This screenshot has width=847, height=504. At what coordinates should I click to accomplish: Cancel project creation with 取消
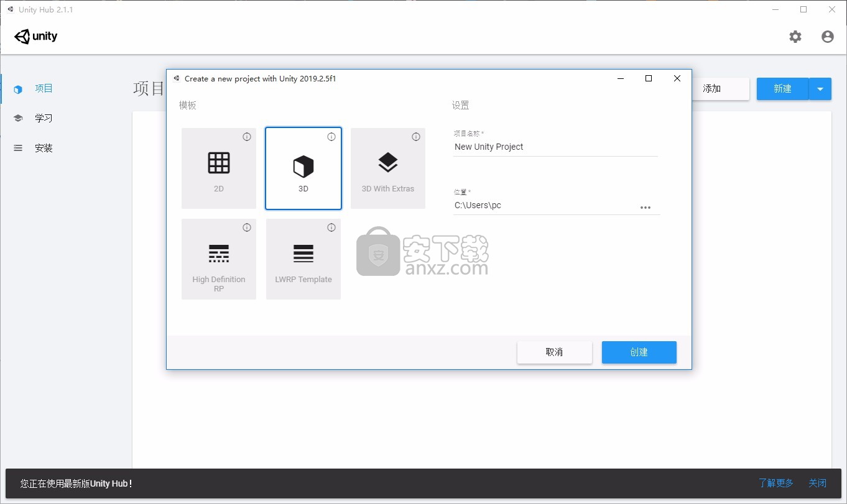(x=555, y=352)
